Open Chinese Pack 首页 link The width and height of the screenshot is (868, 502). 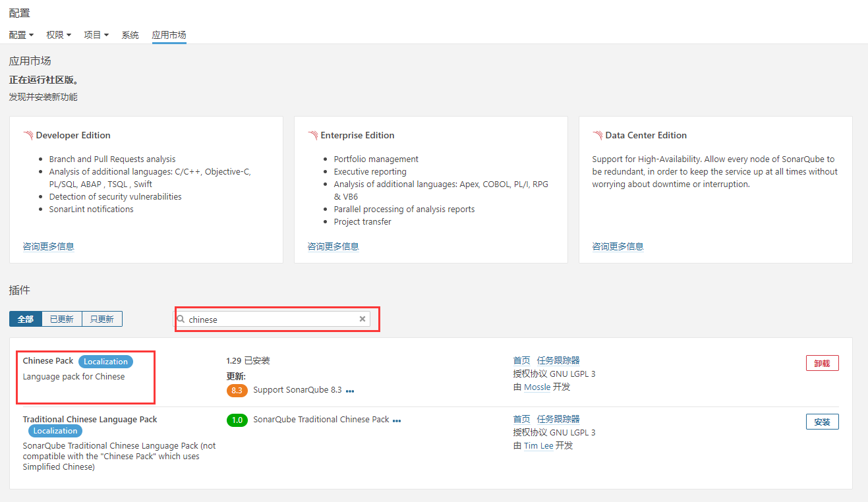[x=521, y=360]
